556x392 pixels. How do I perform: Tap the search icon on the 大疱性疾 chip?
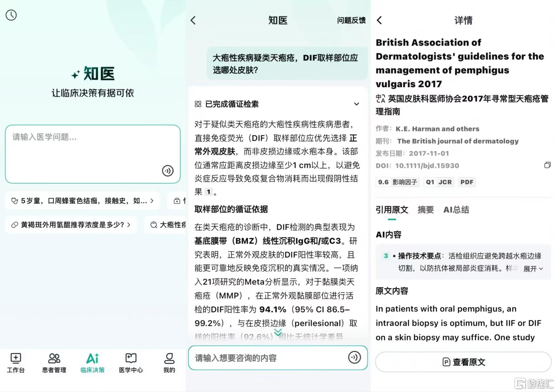point(154,225)
